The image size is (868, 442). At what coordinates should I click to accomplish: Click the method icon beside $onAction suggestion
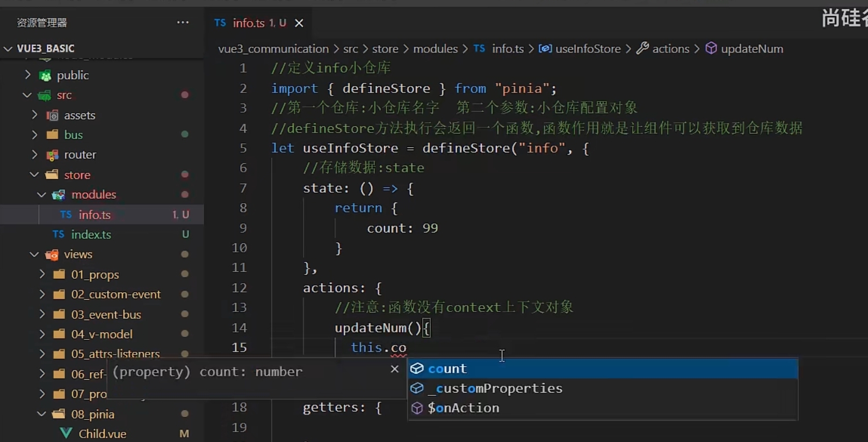[417, 408]
